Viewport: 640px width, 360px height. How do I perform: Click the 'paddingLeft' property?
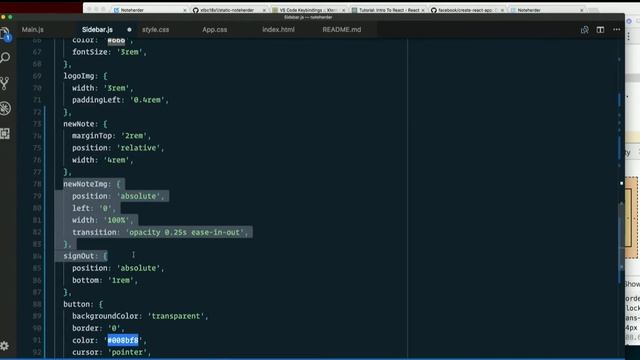[x=96, y=100]
